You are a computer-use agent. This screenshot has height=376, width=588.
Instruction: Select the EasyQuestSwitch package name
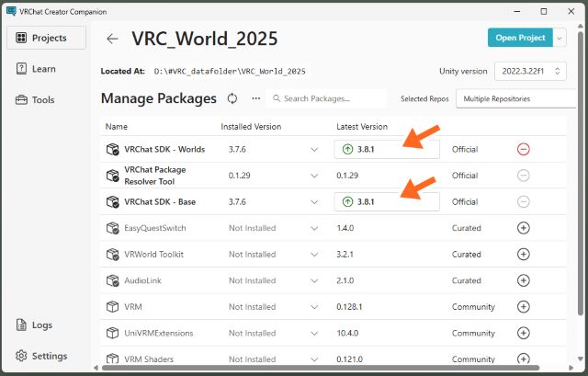pos(155,228)
